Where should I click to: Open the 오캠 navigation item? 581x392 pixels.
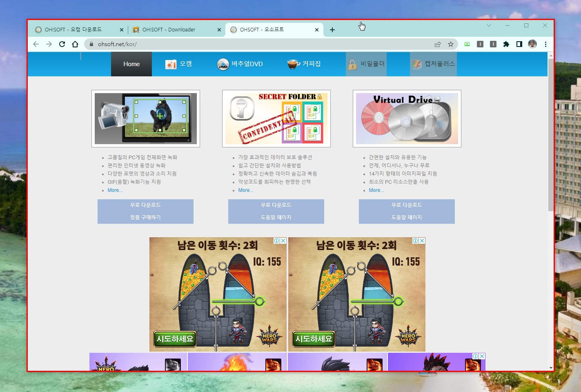tap(178, 64)
